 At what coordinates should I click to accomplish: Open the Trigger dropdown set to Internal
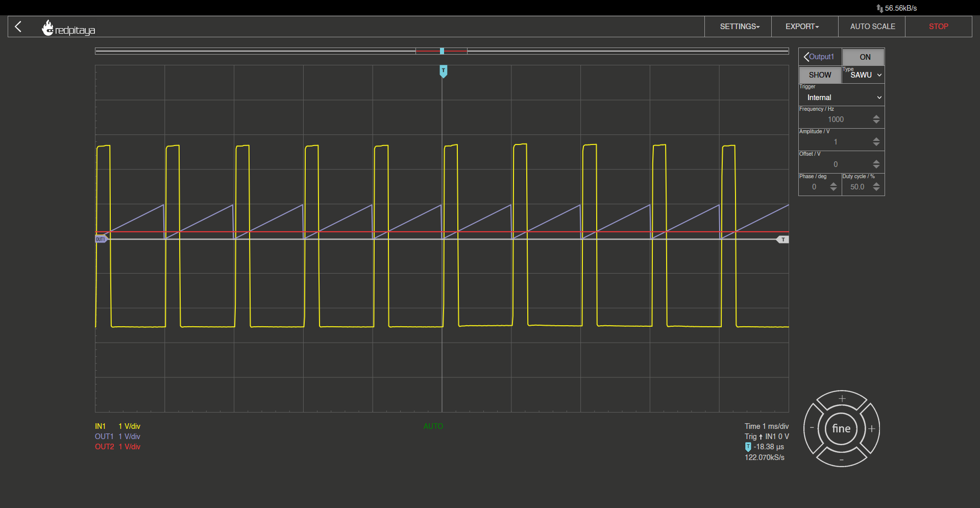coord(842,98)
